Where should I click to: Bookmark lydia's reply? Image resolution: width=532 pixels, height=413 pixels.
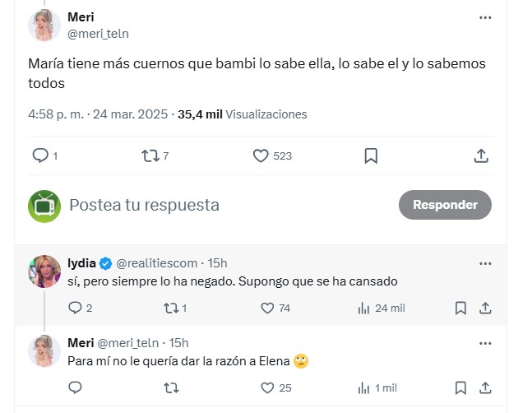460,308
